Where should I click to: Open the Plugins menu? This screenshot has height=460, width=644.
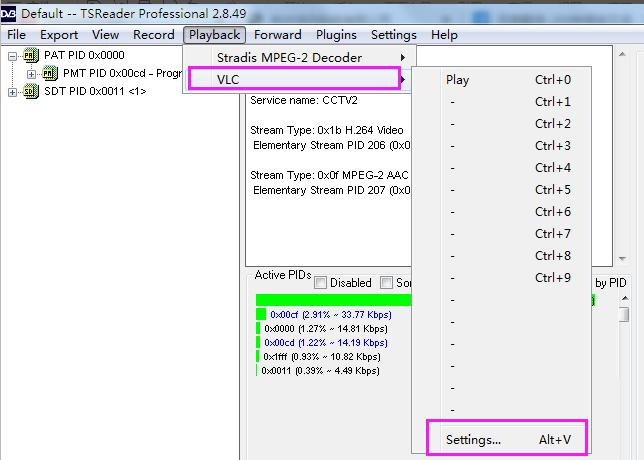click(336, 35)
